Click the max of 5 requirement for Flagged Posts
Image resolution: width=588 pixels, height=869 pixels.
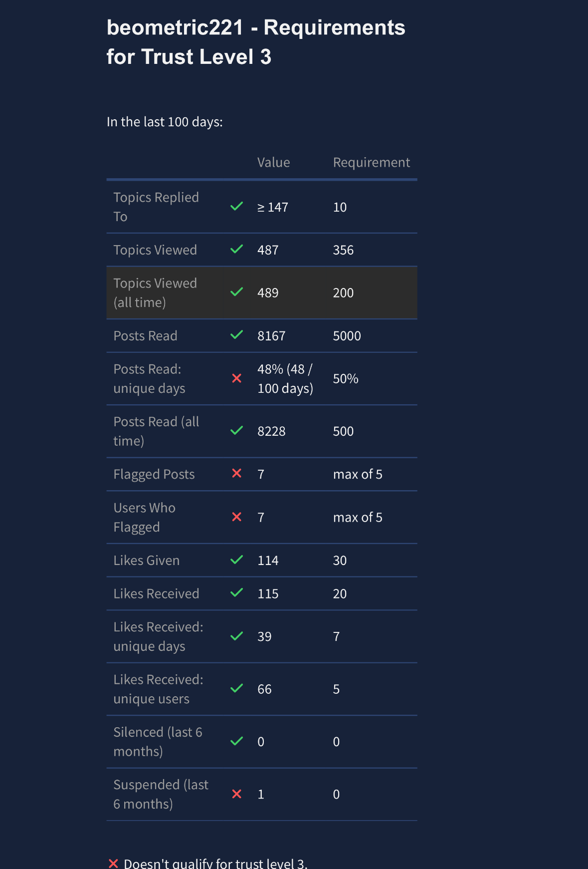point(358,474)
